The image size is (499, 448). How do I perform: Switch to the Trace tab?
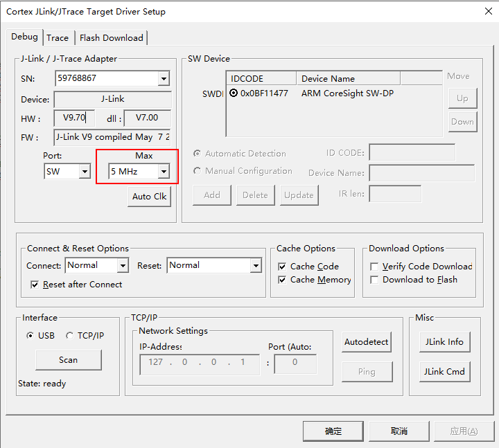[58, 38]
